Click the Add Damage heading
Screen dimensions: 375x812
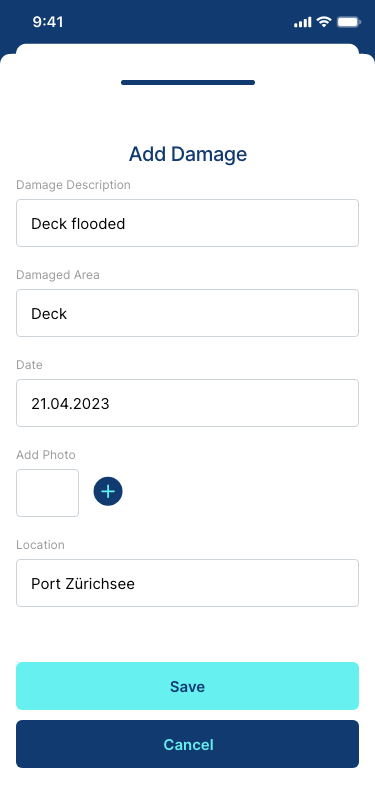[x=188, y=154]
